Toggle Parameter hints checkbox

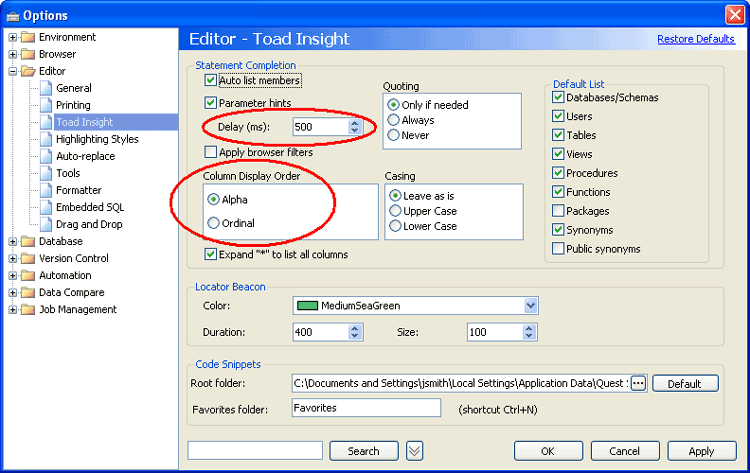click(x=210, y=102)
